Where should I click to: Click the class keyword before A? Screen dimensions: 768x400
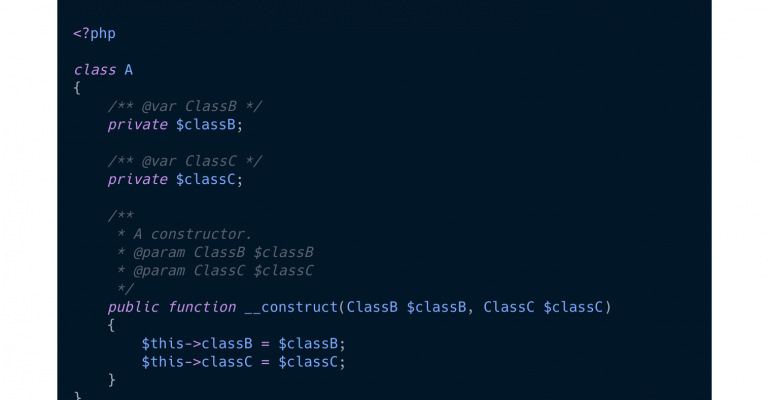(x=95, y=70)
